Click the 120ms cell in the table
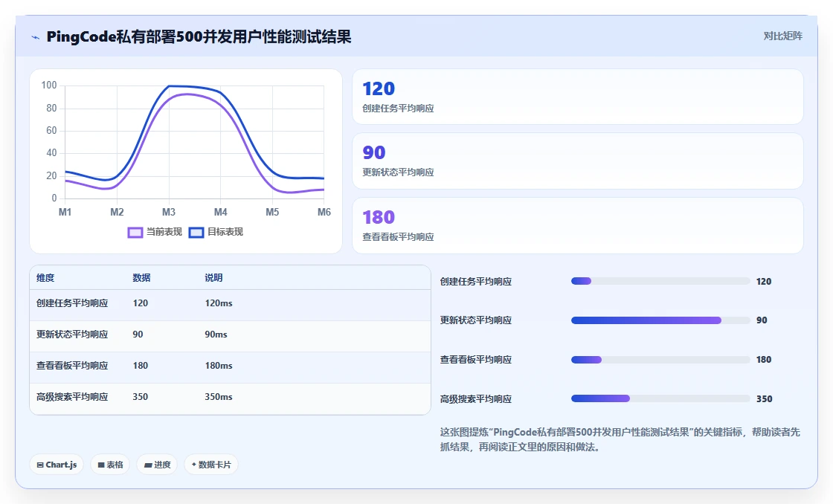Image resolution: width=833 pixels, height=504 pixels. (219, 303)
